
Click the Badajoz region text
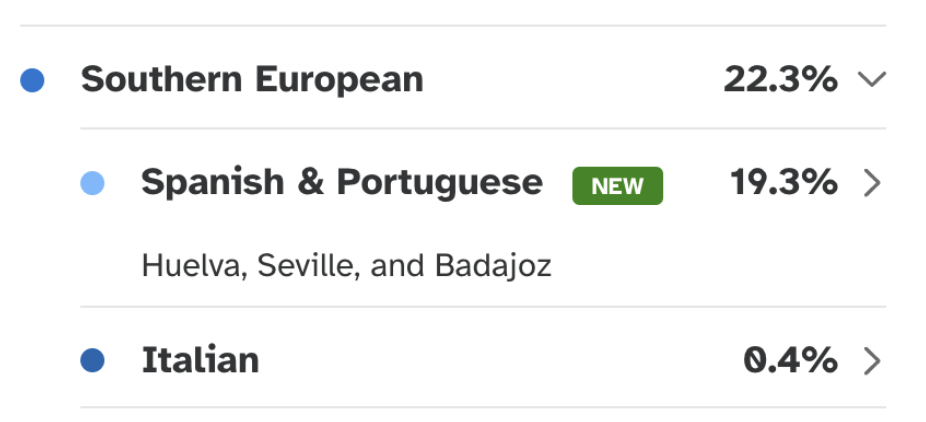coord(492,266)
